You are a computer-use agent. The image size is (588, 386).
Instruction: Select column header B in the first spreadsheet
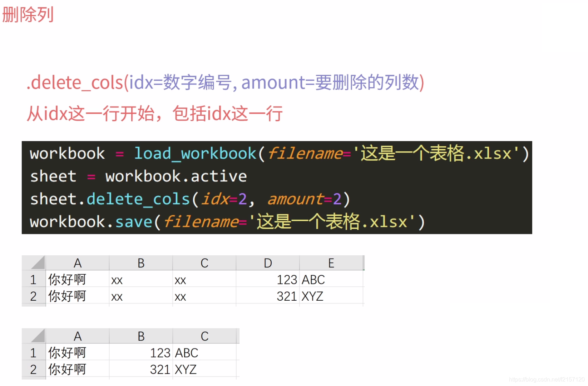click(x=140, y=263)
